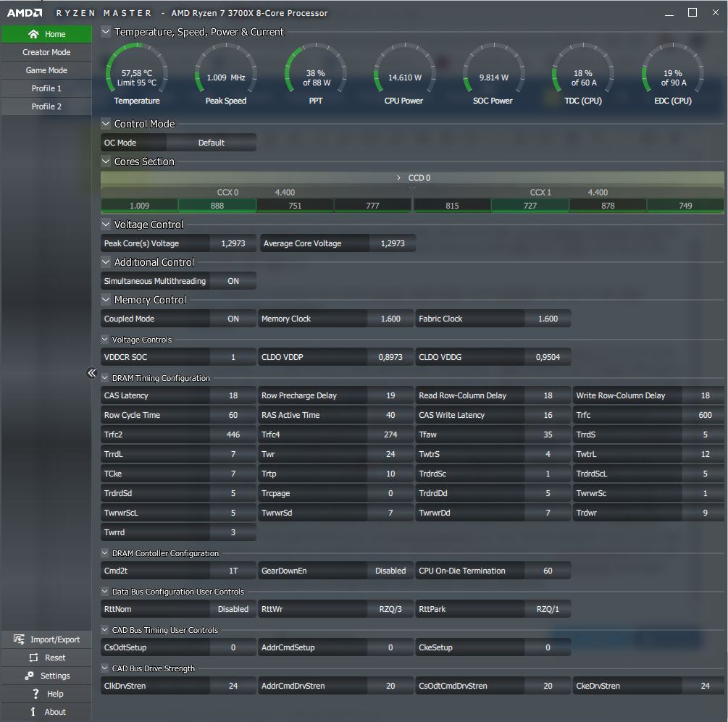Viewport: 728px width, 722px height.
Task: Open Import/Export option
Action: 46,639
